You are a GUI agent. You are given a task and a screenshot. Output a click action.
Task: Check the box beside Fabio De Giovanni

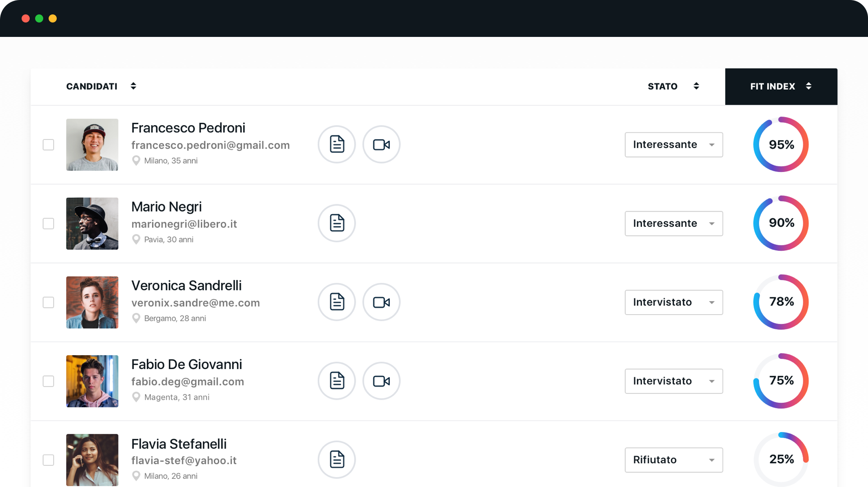(x=48, y=381)
